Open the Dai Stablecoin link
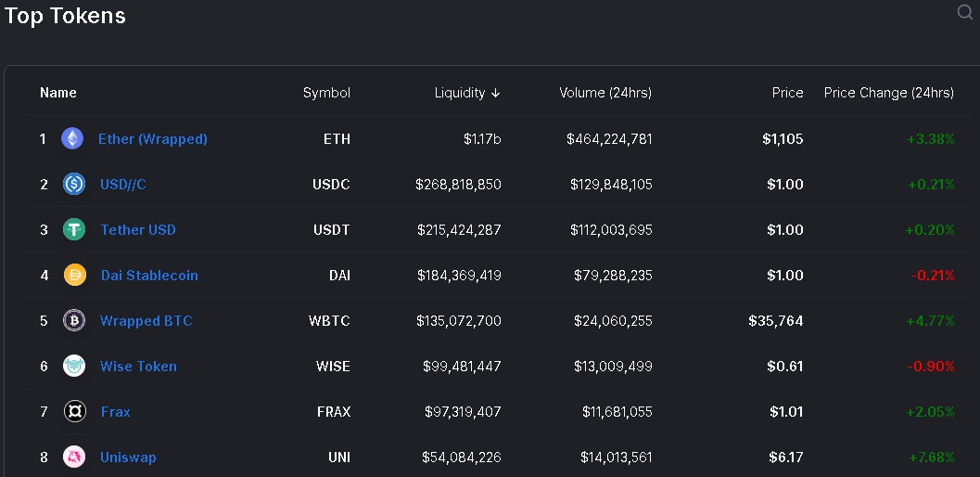 [x=149, y=276]
